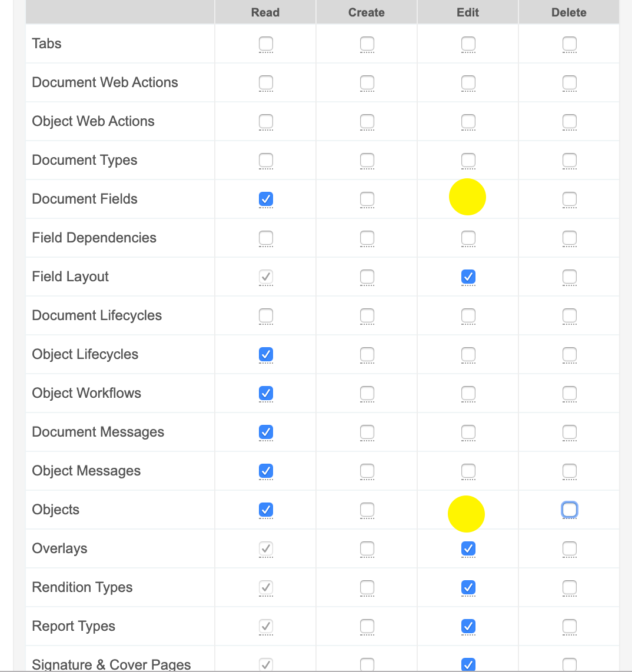This screenshot has width=632, height=672.
Task: Enable Read permission for Tabs
Action: (266, 44)
